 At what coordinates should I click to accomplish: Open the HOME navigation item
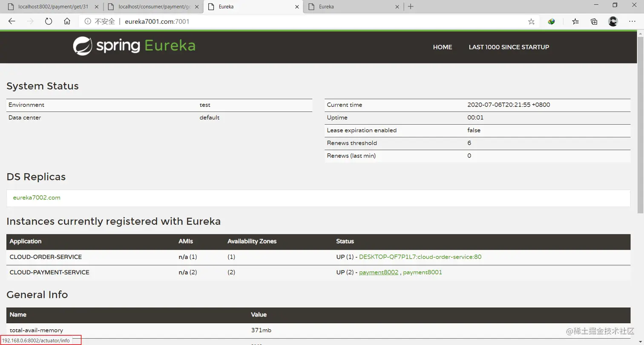coord(443,47)
